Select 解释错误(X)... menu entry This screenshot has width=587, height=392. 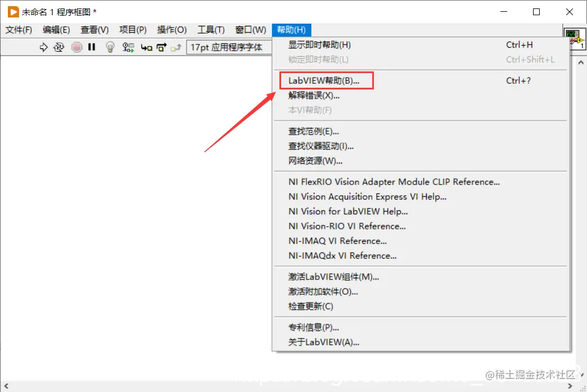[x=422, y=96]
